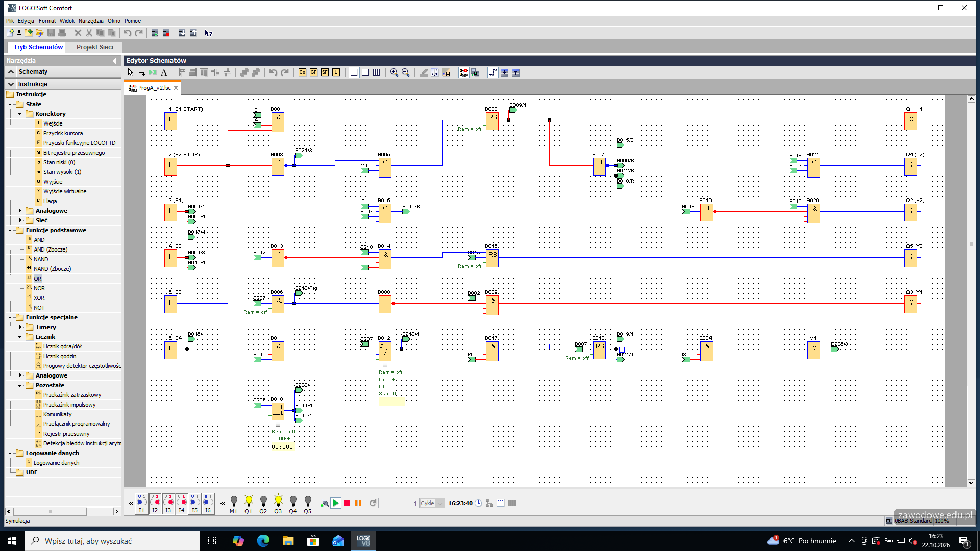Zoom out of the circuit diagram
The width and height of the screenshot is (980, 551).
coord(405,72)
